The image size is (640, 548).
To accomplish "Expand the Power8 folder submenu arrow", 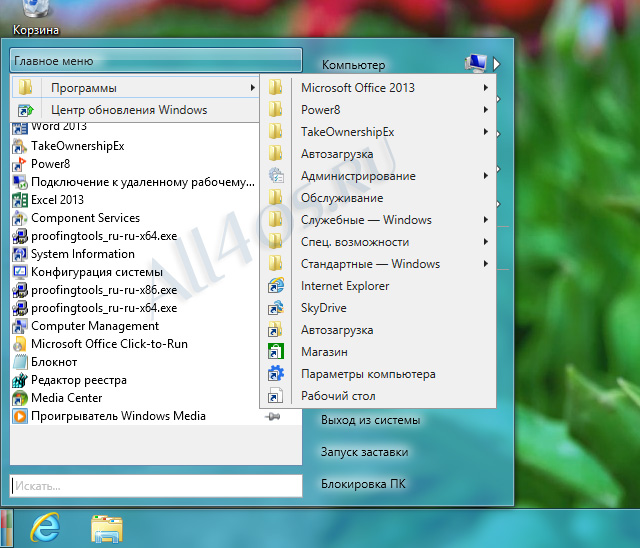I will [486, 110].
